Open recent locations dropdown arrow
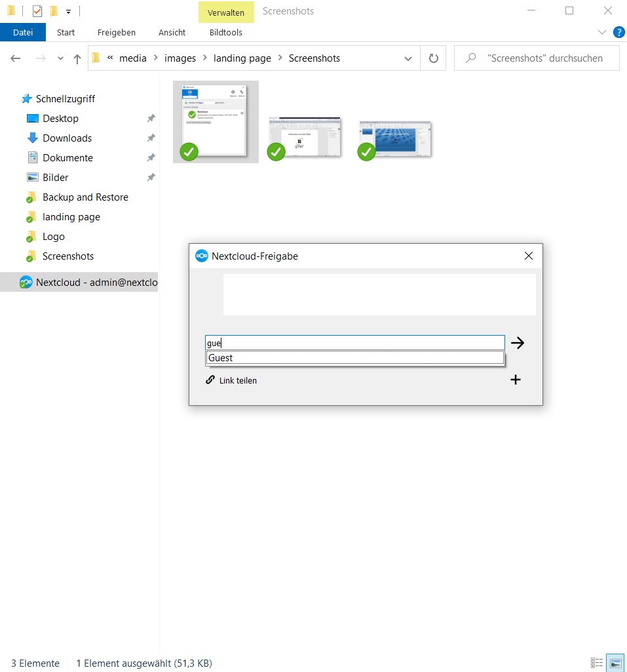Viewport: 627px width, 672px height. click(x=61, y=58)
